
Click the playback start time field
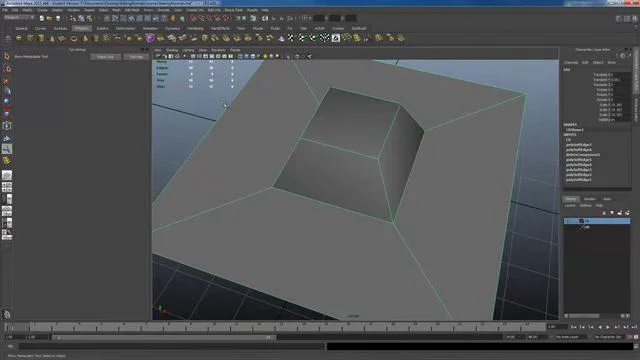click(x=38, y=337)
